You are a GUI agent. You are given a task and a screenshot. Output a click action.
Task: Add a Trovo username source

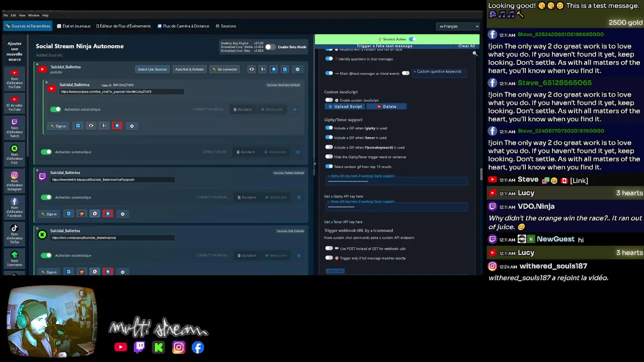pyautogui.click(x=14, y=259)
